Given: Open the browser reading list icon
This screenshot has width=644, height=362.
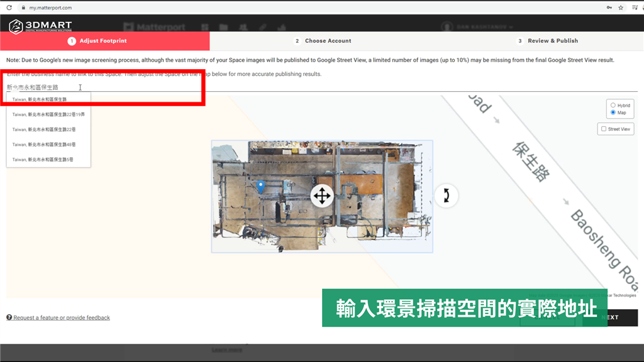Looking at the screenshot, I should coord(635,8).
